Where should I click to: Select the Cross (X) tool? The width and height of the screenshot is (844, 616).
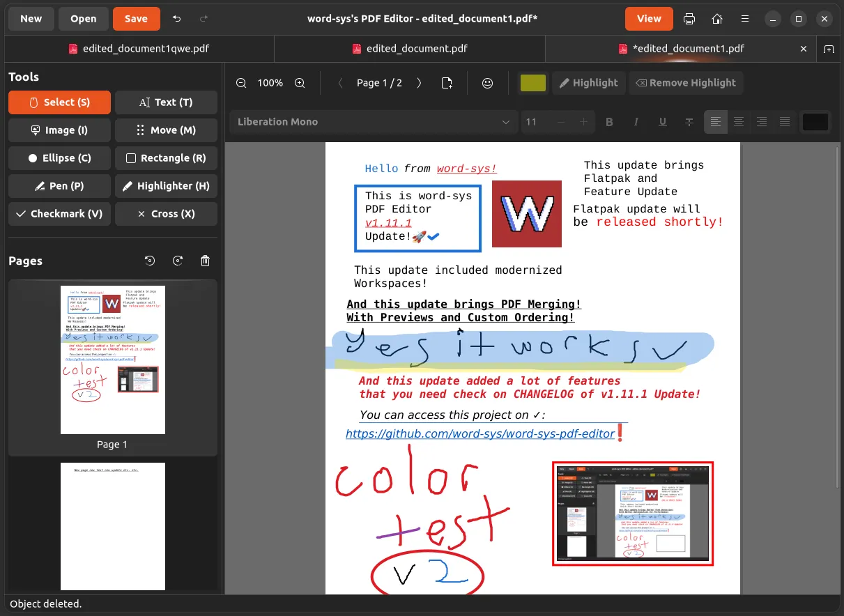[166, 214]
